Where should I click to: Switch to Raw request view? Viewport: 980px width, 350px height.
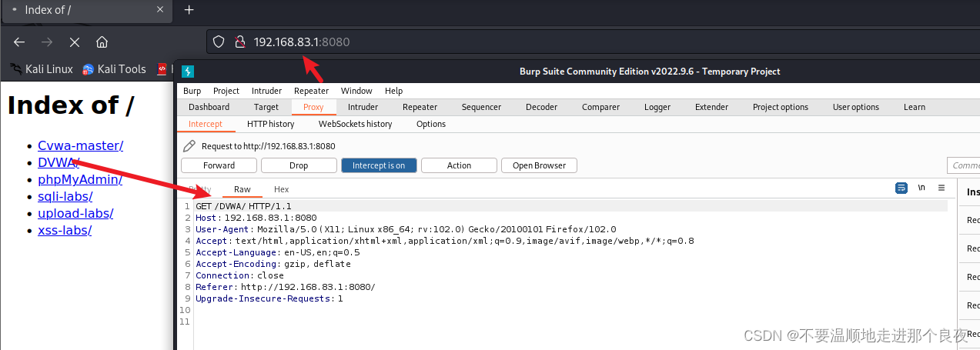point(242,189)
